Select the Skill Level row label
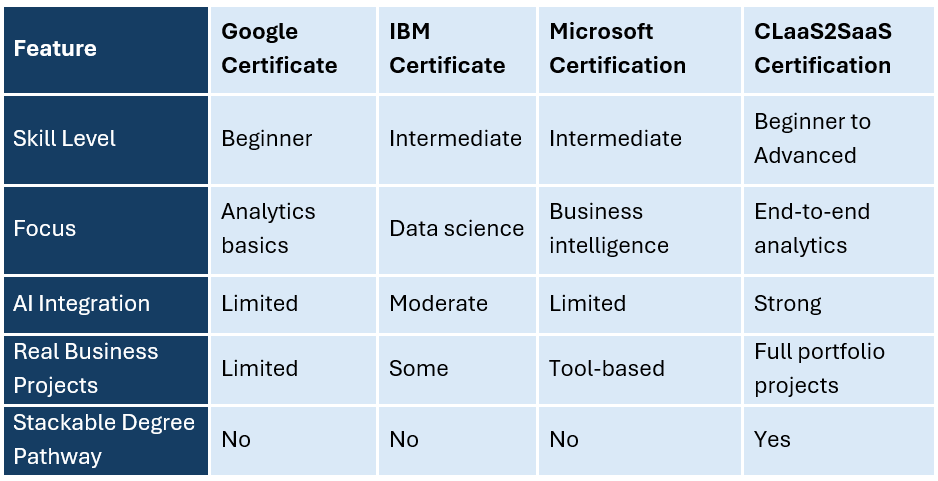Image resolution: width=938 pixels, height=481 pixels. pyautogui.click(x=106, y=139)
